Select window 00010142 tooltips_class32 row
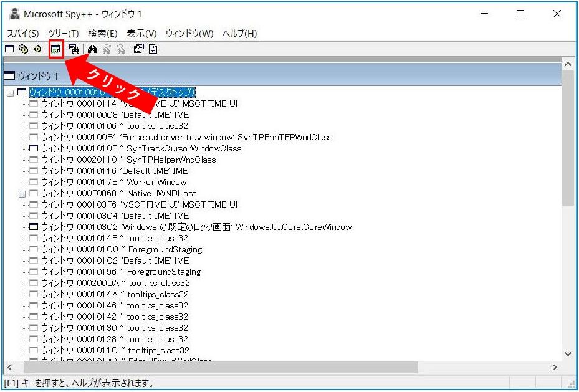 (x=115, y=317)
